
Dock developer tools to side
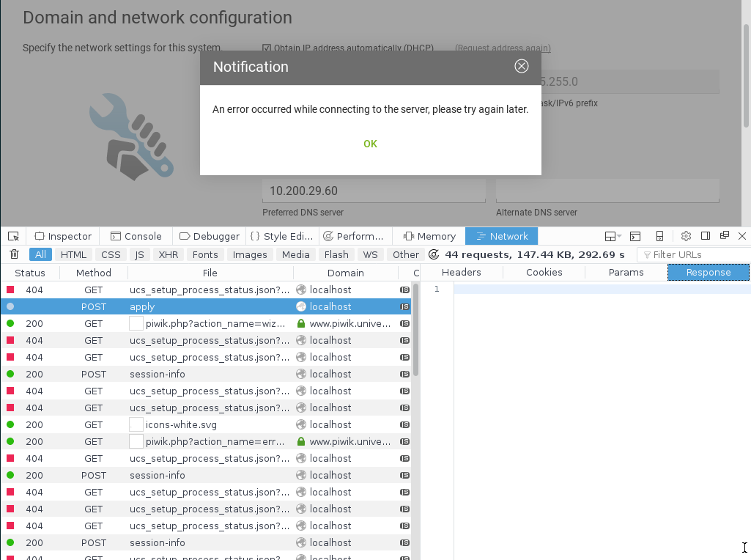[x=706, y=236]
